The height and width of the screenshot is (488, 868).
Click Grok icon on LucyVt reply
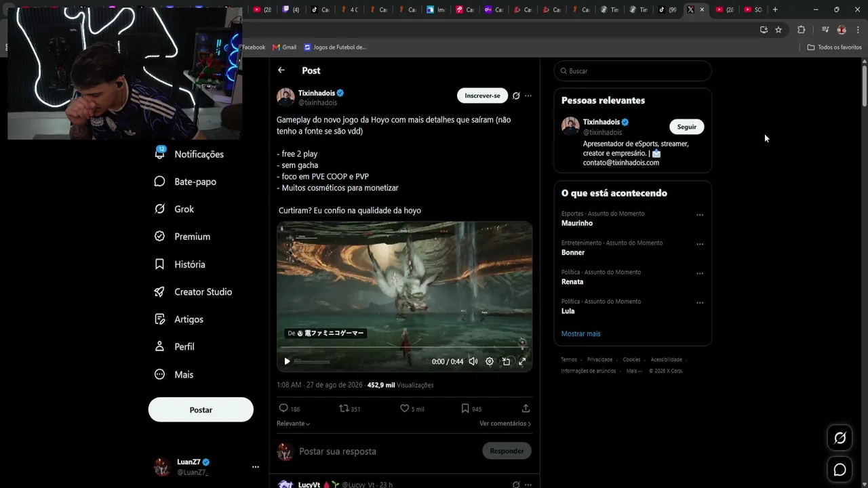516,485
